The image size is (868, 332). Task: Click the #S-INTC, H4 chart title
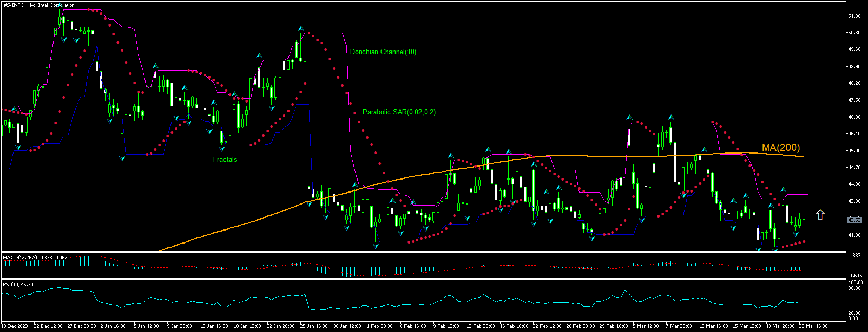coord(39,5)
